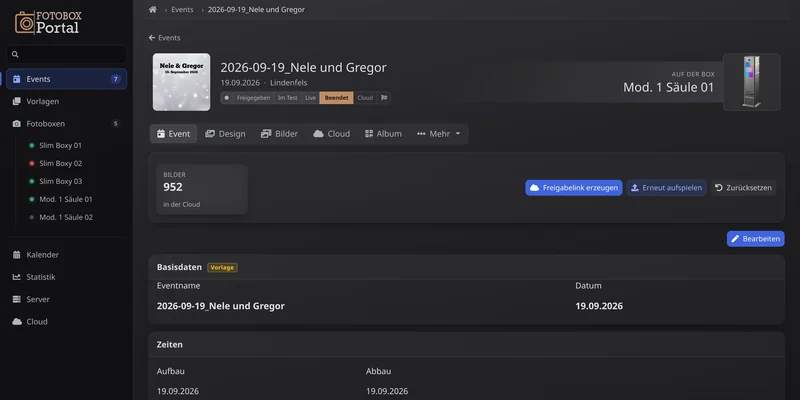Click the upload icon on Erneut aufspielen
Image resolution: width=800 pixels, height=400 pixels.
[635, 188]
